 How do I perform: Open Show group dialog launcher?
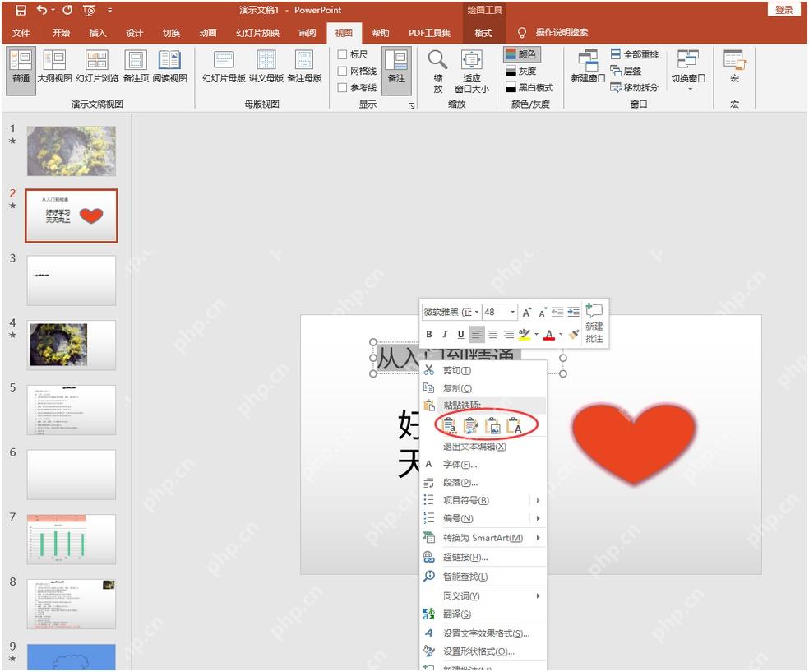412,105
